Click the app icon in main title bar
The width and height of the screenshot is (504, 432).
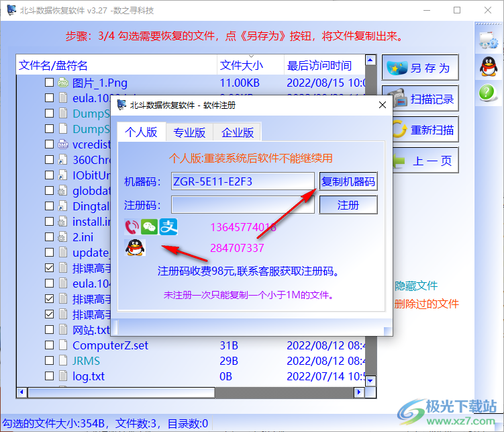click(11, 10)
